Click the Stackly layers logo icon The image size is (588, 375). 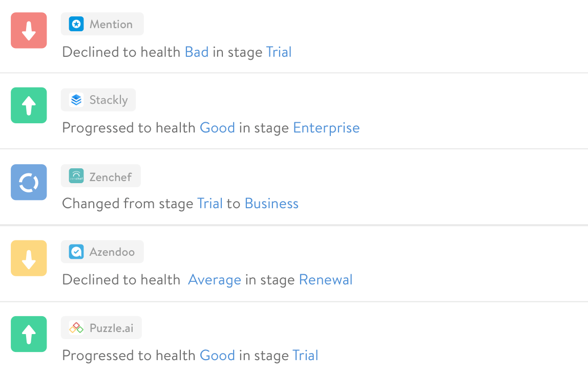[76, 100]
